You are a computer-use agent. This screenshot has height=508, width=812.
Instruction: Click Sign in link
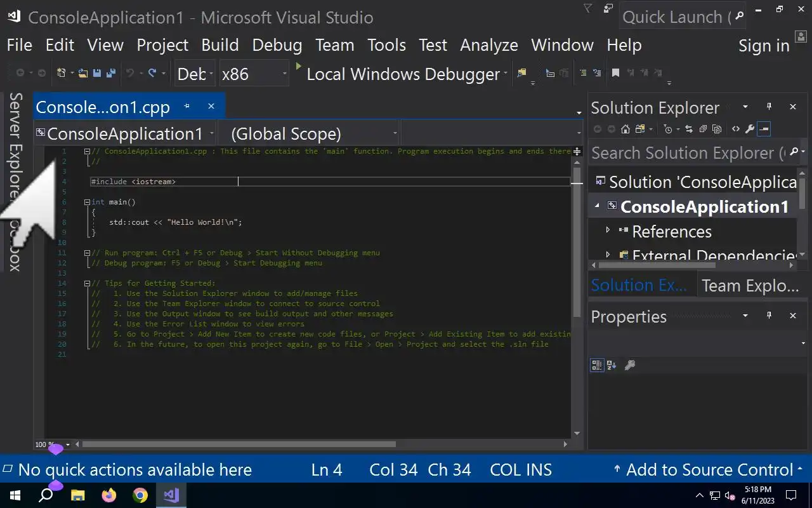point(764,46)
